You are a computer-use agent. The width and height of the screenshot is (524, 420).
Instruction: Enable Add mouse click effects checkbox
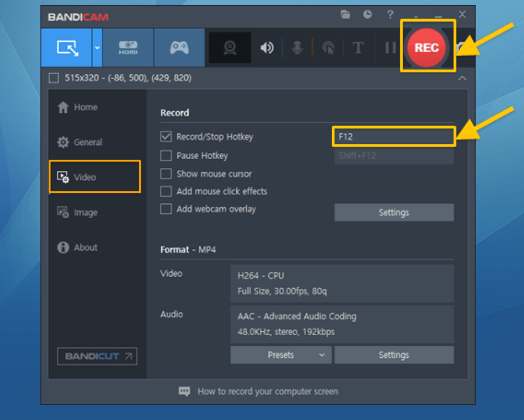click(166, 191)
